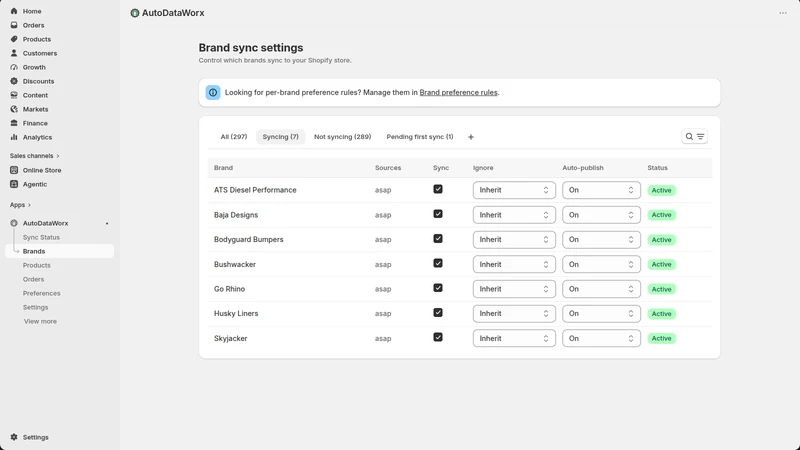This screenshot has width=800, height=450.
Task: Open Auto-publish dropdown for Skyjacker
Action: click(601, 338)
